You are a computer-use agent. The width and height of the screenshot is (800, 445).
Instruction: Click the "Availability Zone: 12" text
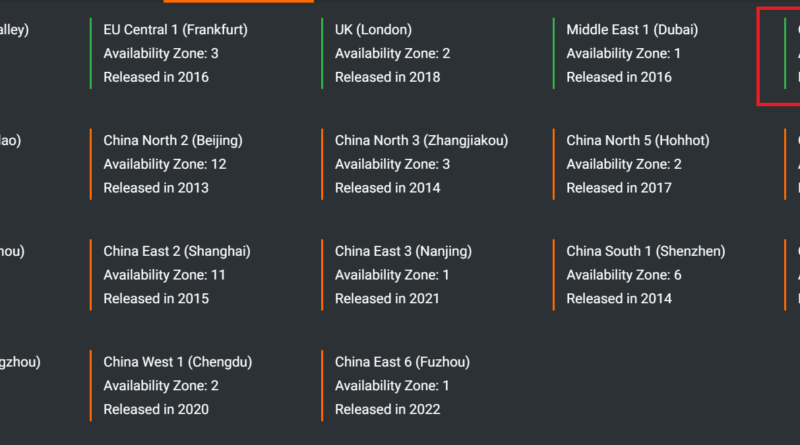pos(165,164)
